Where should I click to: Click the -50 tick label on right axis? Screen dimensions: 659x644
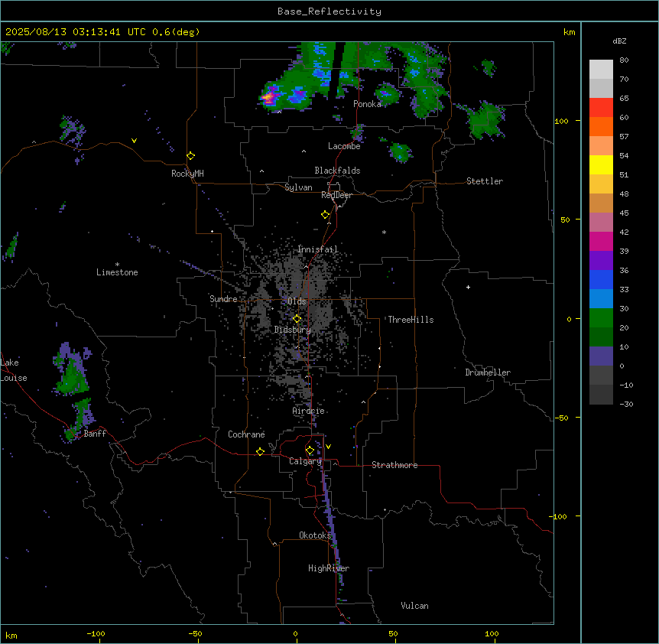561,418
